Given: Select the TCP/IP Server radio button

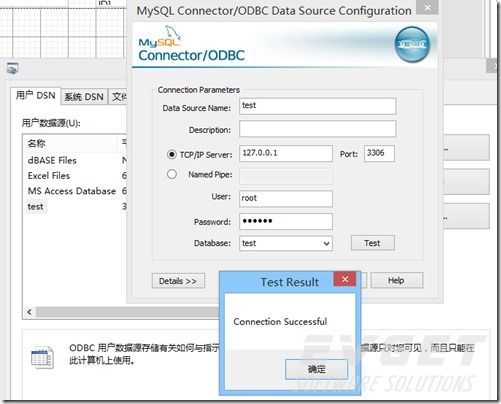Looking at the screenshot, I should (172, 155).
